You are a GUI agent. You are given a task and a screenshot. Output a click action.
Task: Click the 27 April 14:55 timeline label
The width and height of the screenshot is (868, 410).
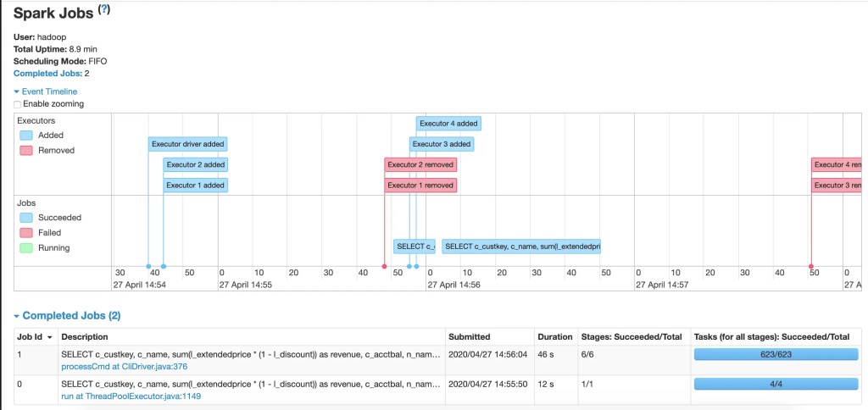tap(245, 285)
